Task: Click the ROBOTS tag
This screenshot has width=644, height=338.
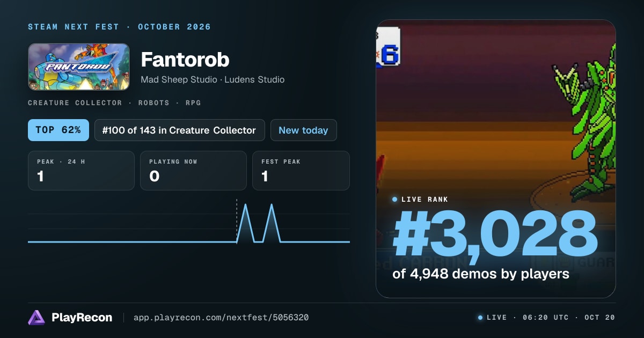Action: coord(153,102)
